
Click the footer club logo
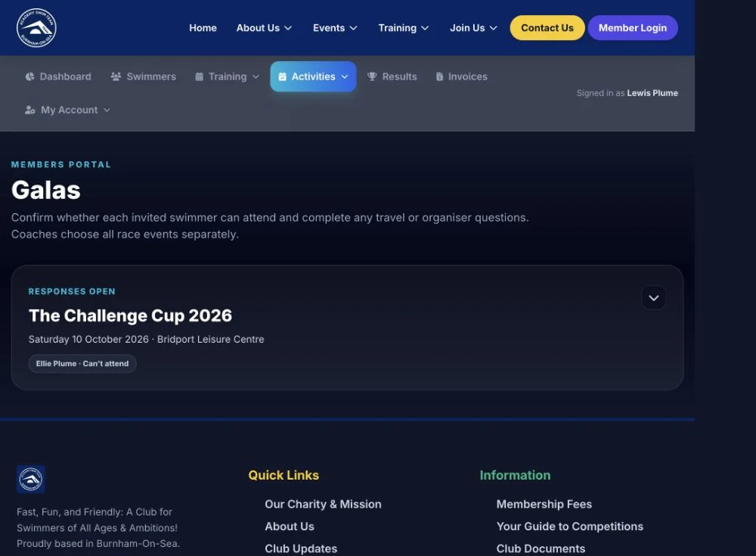(x=31, y=480)
